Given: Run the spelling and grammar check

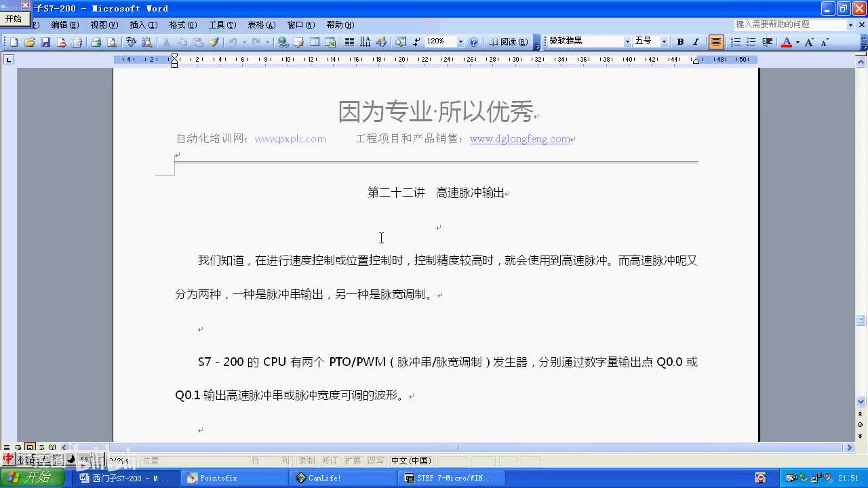Looking at the screenshot, I should pyautogui.click(x=131, y=42).
